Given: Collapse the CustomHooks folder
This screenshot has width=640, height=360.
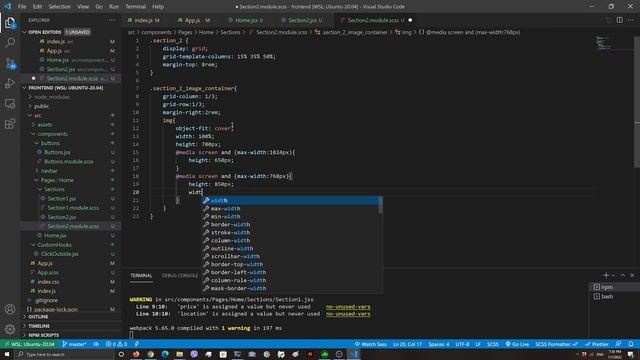Looking at the screenshot, I should [x=54, y=245].
